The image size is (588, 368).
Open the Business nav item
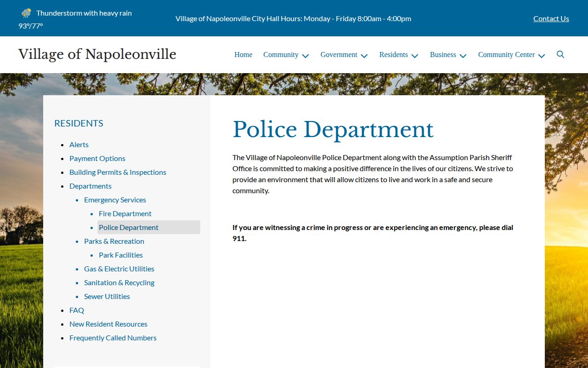tap(443, 54)
